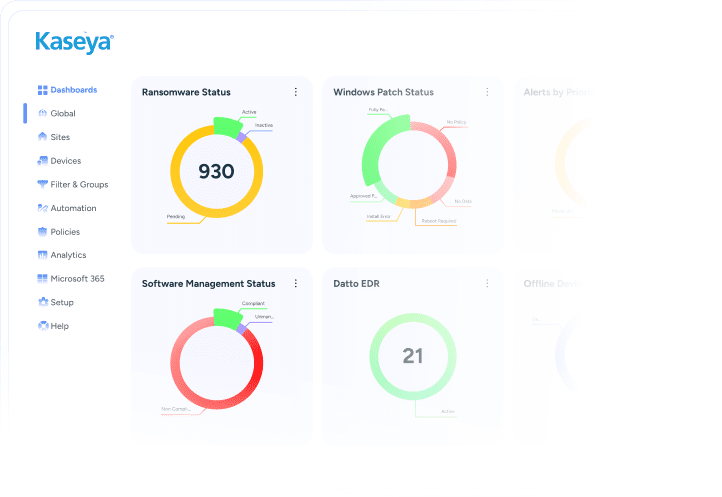Open the Windows Patch Status options menu
Viewport: 722px width, 497px height.
click(488, 92)
